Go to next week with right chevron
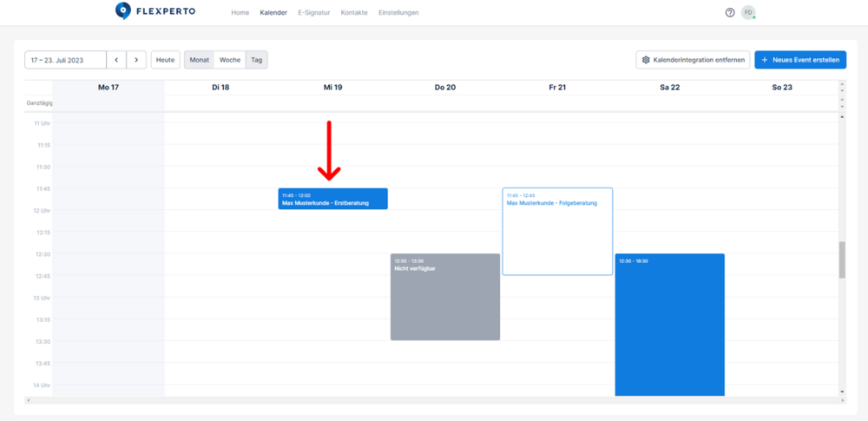This screenshot has width=868, height=421. tap(136, 60)
